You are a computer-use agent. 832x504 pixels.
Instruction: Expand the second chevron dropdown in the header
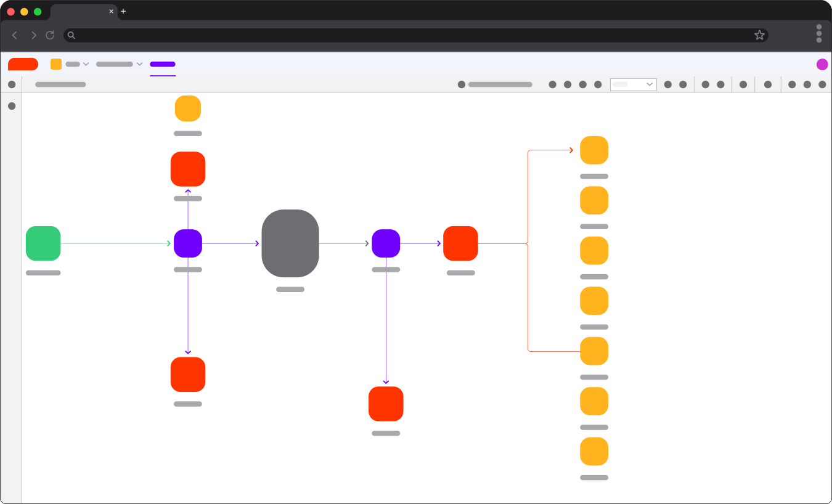click(x=139, y=63)
